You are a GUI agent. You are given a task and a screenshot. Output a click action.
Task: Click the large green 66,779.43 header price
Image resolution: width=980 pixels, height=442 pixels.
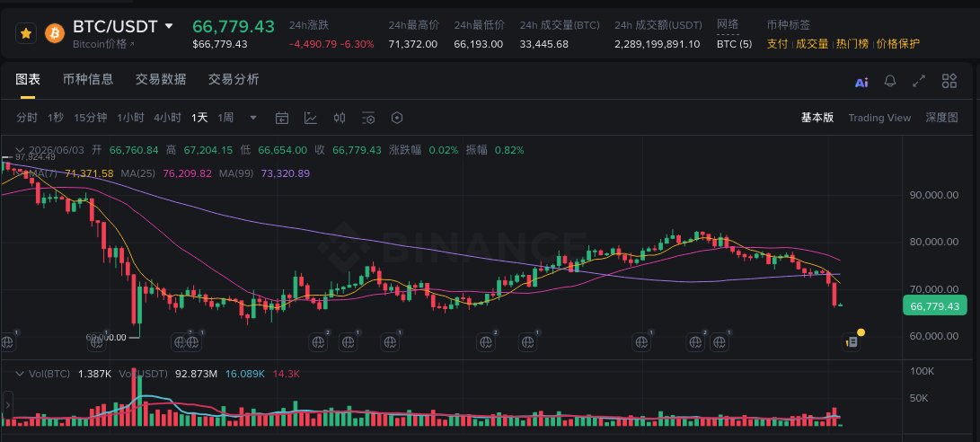(234, 26)
